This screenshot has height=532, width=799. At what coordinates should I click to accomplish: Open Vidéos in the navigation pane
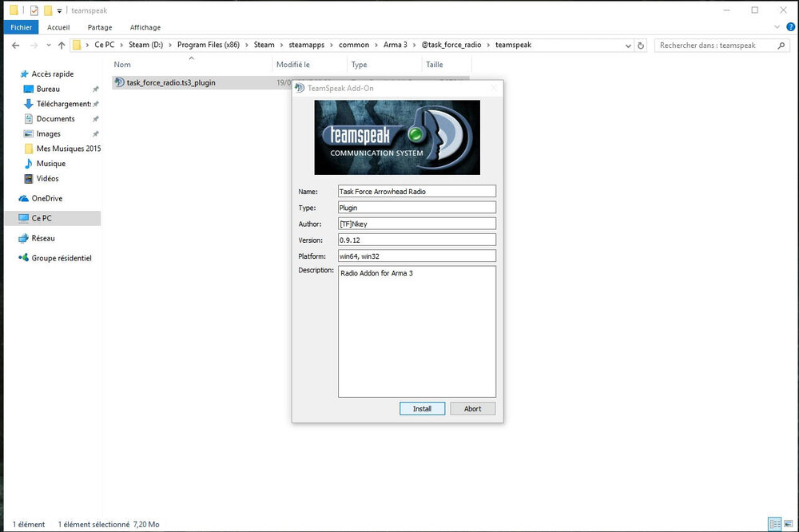tap(47, 178)
